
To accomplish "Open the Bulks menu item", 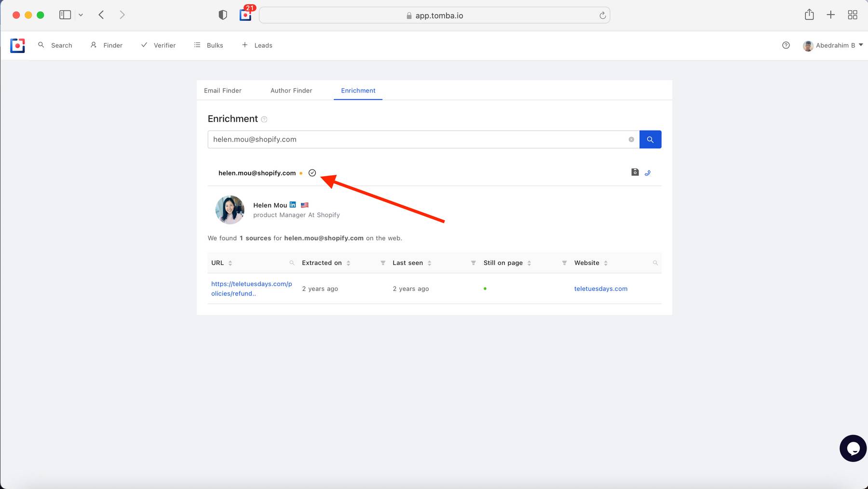I will point(208,45).
